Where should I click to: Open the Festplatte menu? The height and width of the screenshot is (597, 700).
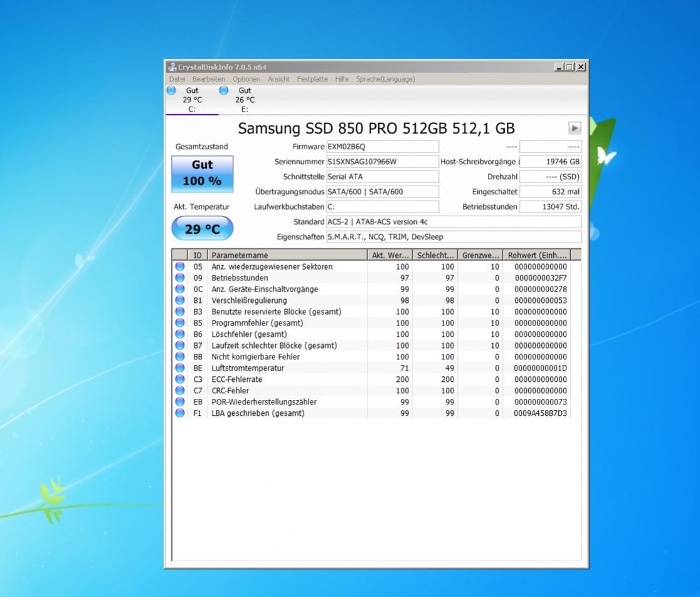(x=312, y=79)
